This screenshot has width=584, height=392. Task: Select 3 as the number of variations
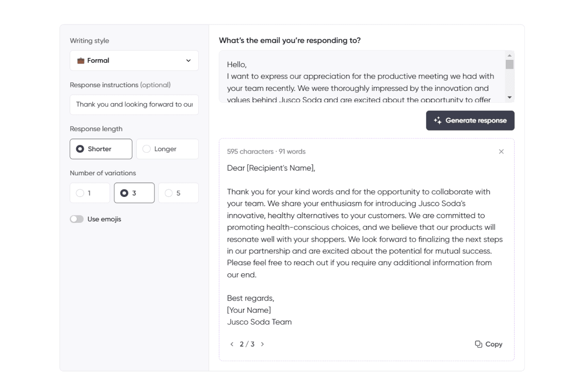coord(134,193)
